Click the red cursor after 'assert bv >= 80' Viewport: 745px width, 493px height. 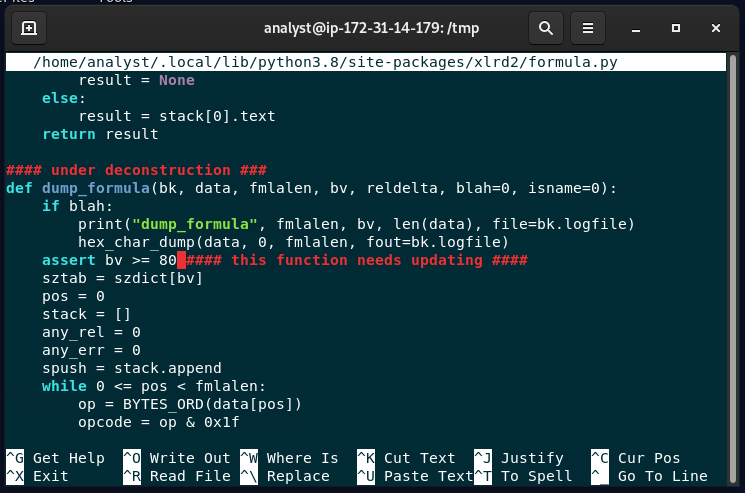pos(182,260)
